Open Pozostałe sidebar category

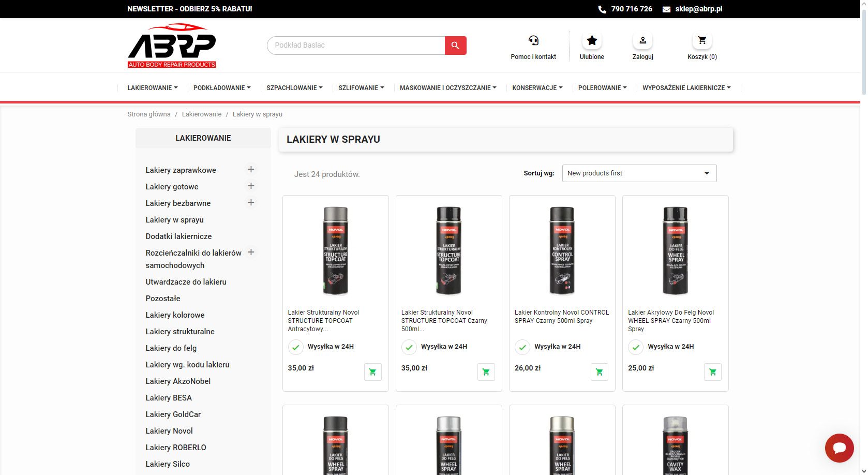click(163, 299)
